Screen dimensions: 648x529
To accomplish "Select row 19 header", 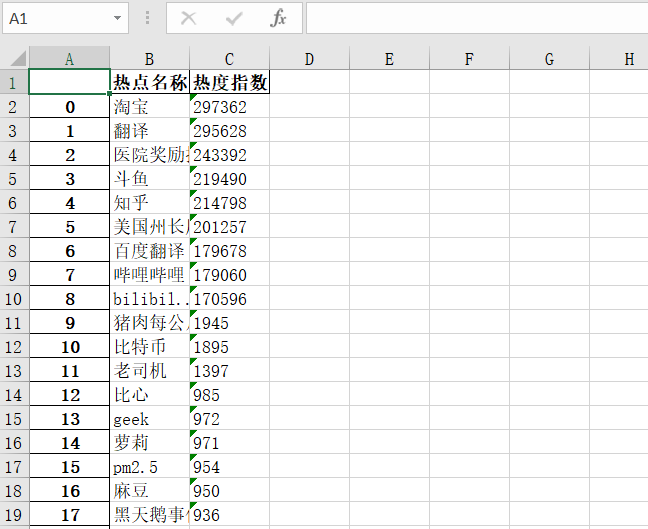I will pyautogui.click(x=14, y=513).
